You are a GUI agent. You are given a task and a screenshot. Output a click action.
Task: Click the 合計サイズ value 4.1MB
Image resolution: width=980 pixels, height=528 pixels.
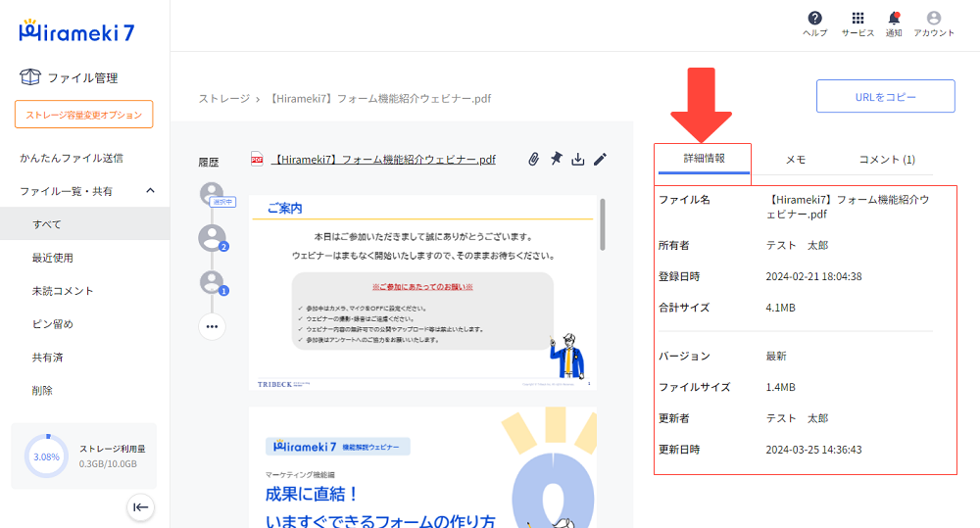tap(780, 308)
